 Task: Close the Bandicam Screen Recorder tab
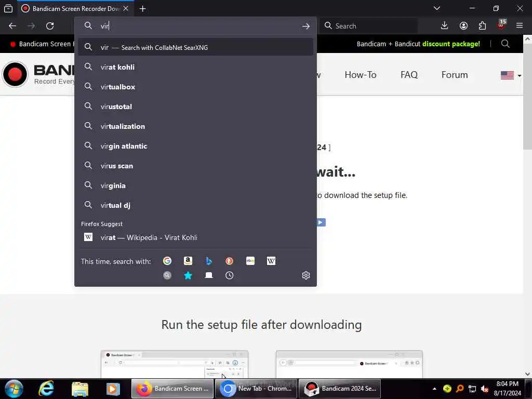[126, 8]
